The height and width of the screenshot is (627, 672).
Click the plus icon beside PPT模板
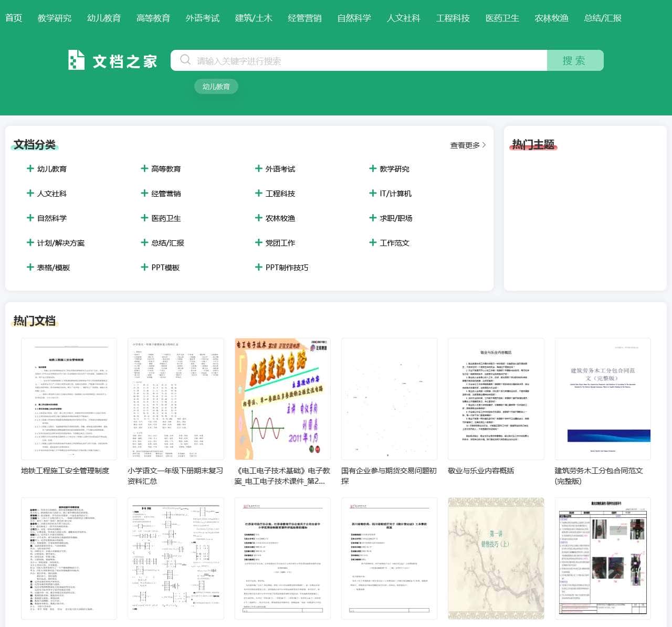[144, 267]
